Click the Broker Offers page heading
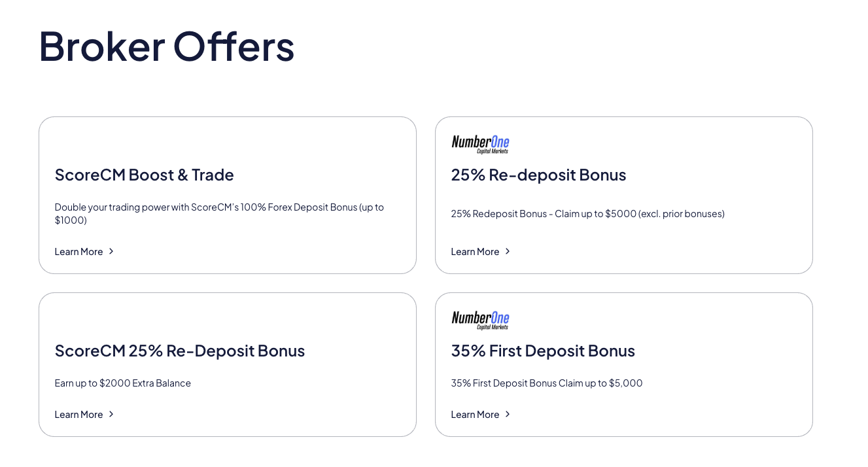The height and width of the screenshot is (467, 868). (167, 46)
